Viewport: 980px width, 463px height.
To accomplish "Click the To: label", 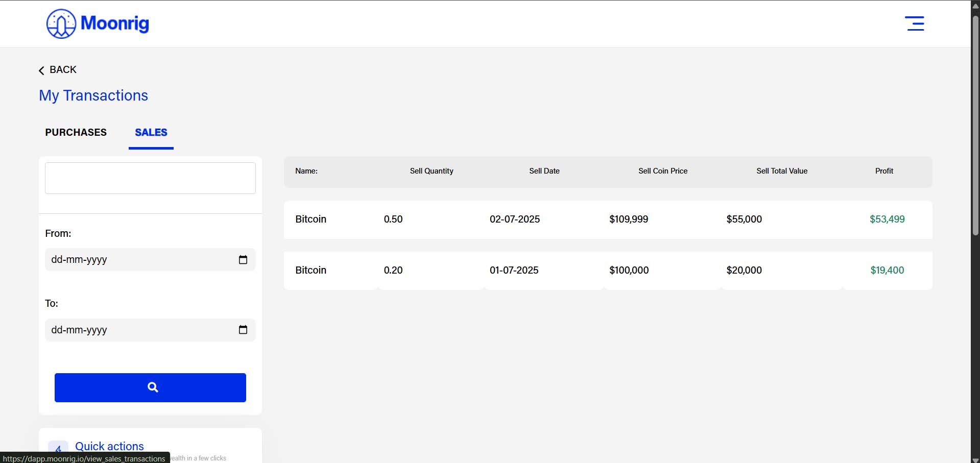I will 52,303.
